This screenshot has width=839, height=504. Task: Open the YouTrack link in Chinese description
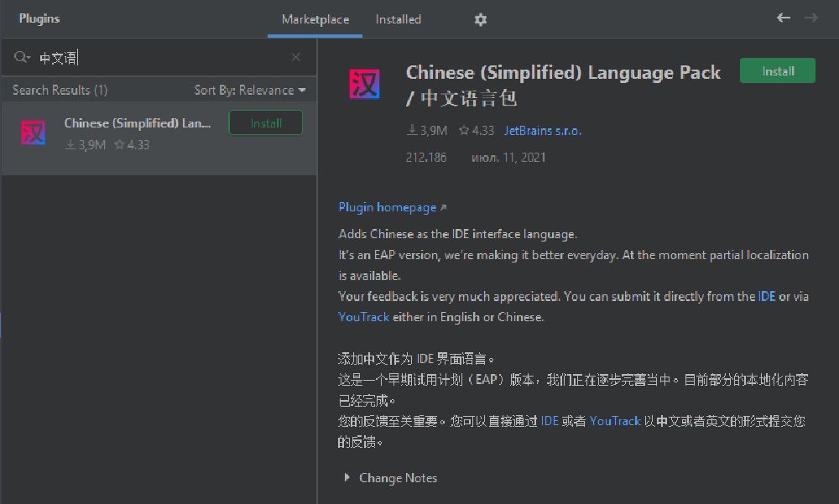(615, 421)
